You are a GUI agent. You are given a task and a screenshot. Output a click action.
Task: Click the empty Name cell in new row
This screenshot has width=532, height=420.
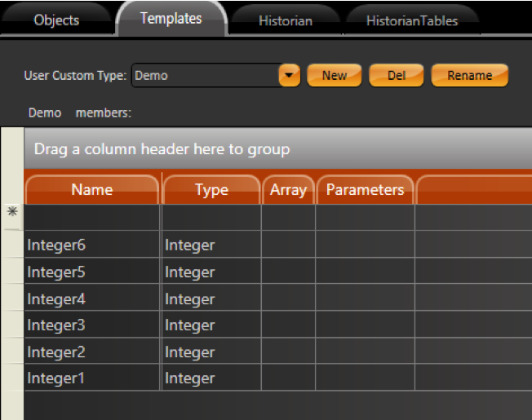[92, 218]
